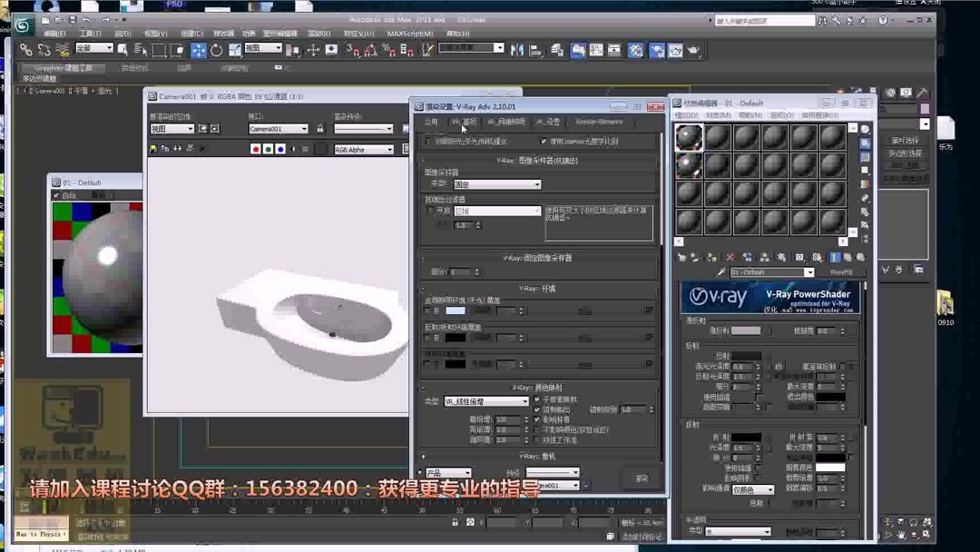
Task: Click the VRayMtl material type button
Action: (x=842, y=271)
